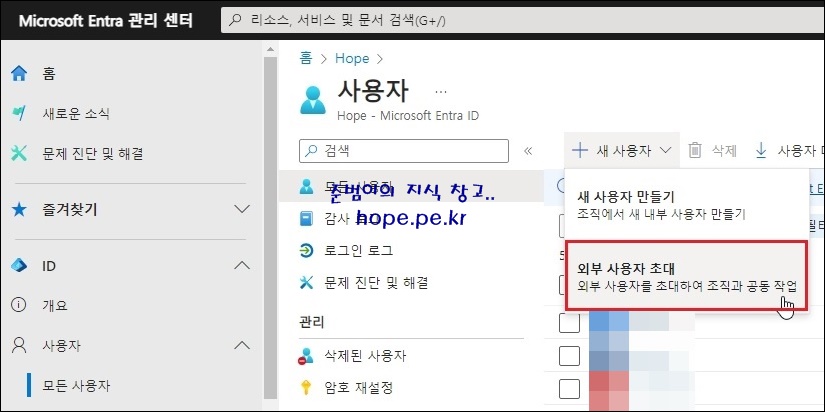Image resolution: width=825 pixels, height=412 pixels.
Task: Tick the checkbox of the first user row
Action: (569, 323)
